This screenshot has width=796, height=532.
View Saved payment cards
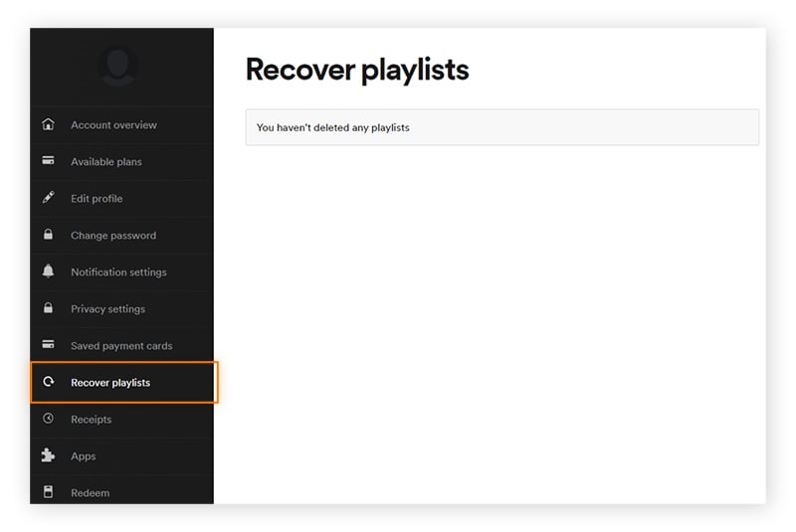pyautogui.click(x=121, y=346)
